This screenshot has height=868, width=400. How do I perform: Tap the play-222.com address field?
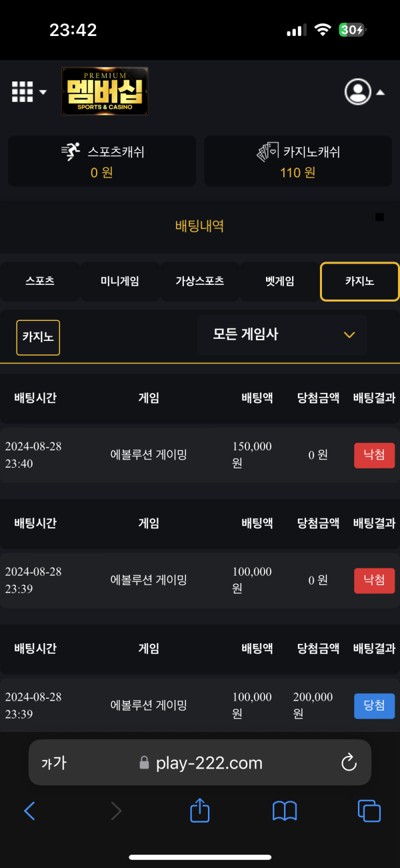(x=200, y=763)
